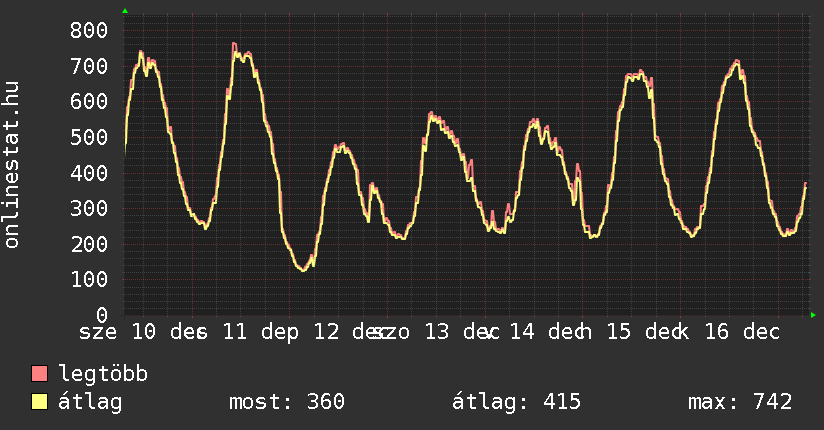Click the 'átlag: 415' average statistic
This screenshot has width=824, height=430.
517,402
